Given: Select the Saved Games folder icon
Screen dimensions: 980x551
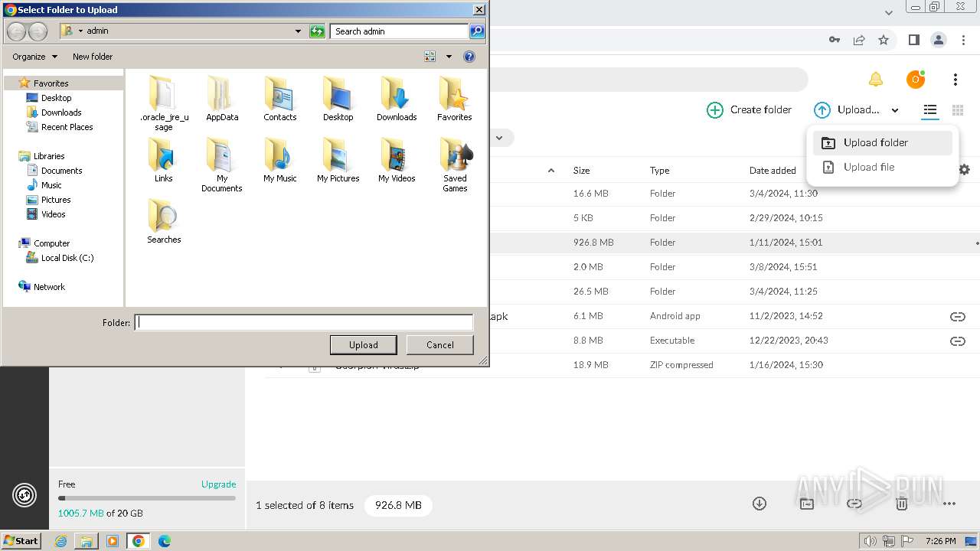Looking at the screenshot, I should pos(455,164).
